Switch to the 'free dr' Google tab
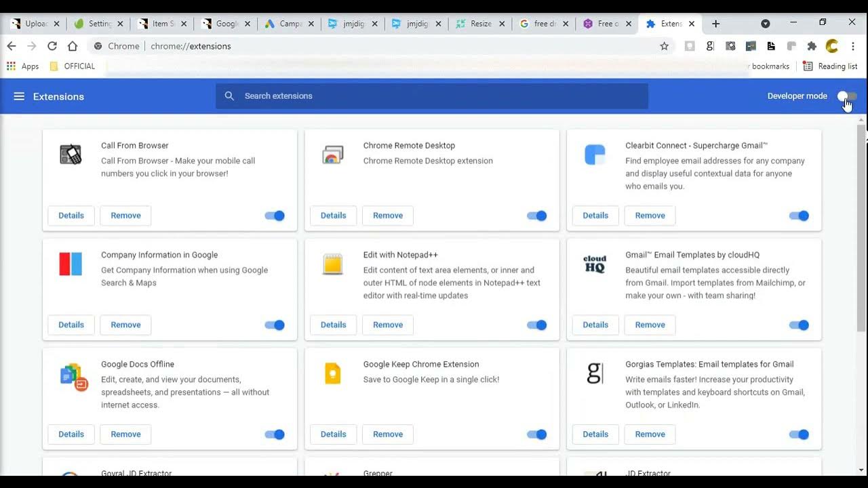Screen dimensions: 868x488 click(544, 24)
